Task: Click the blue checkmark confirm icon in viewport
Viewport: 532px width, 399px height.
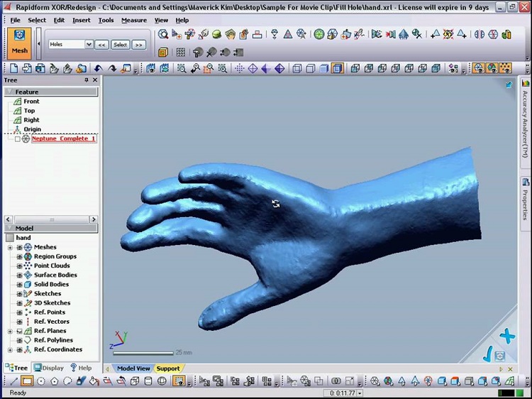Action: [x=487, y=354]
